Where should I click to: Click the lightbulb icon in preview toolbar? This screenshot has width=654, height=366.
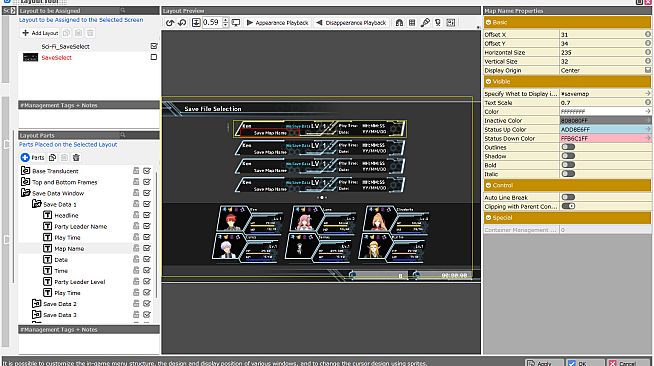coord(438,23)
